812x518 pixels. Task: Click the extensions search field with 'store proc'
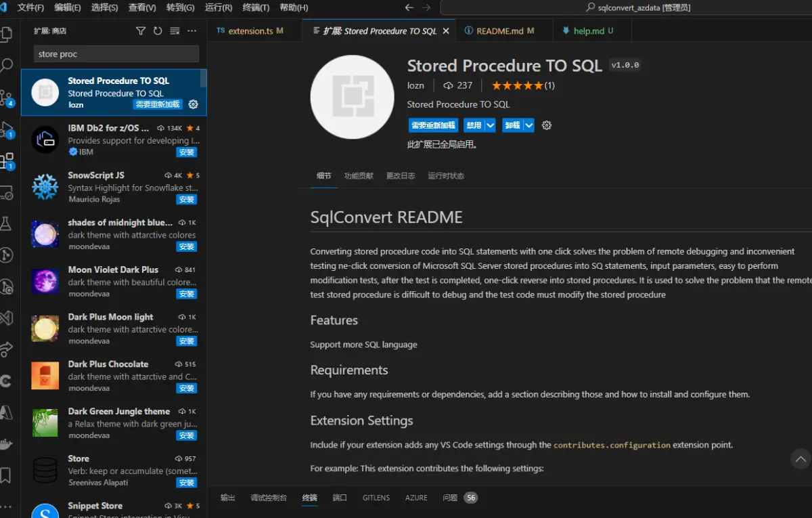[x=116, y=54]
